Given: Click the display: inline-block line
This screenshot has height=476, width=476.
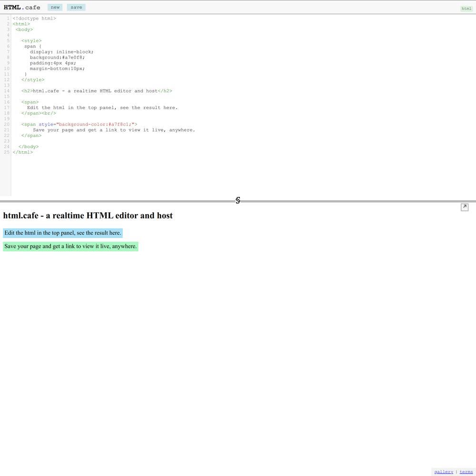Looking at the screenshot, I should click(61, 52).
